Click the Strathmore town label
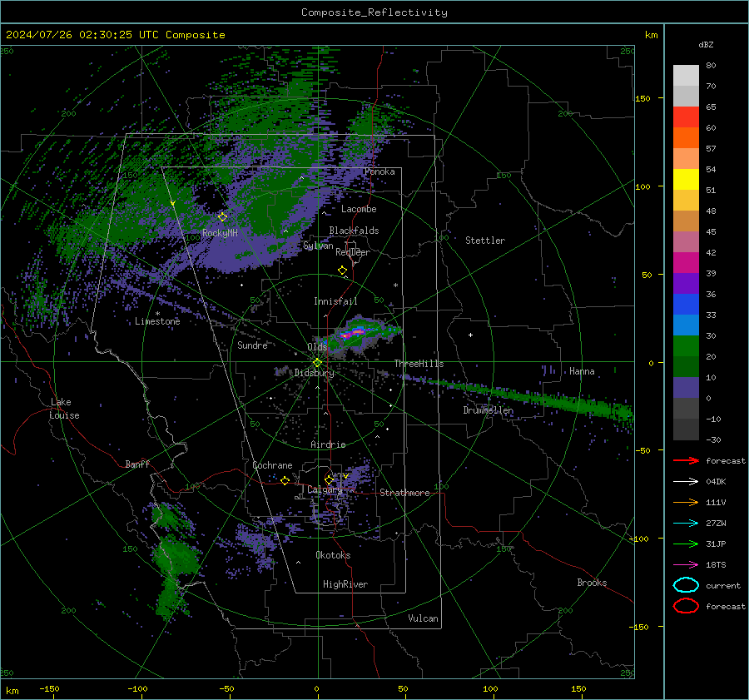The image size is (749, 700). pos(404,493)
